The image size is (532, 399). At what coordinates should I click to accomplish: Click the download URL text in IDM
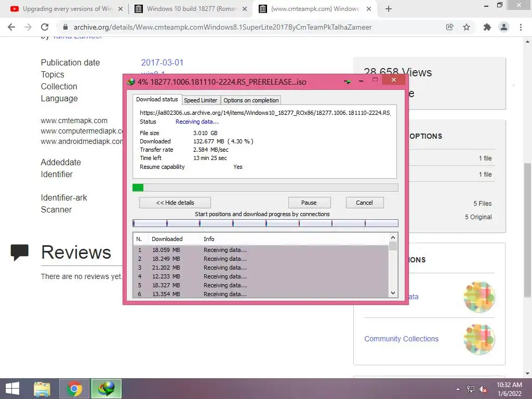click(265, 113)
